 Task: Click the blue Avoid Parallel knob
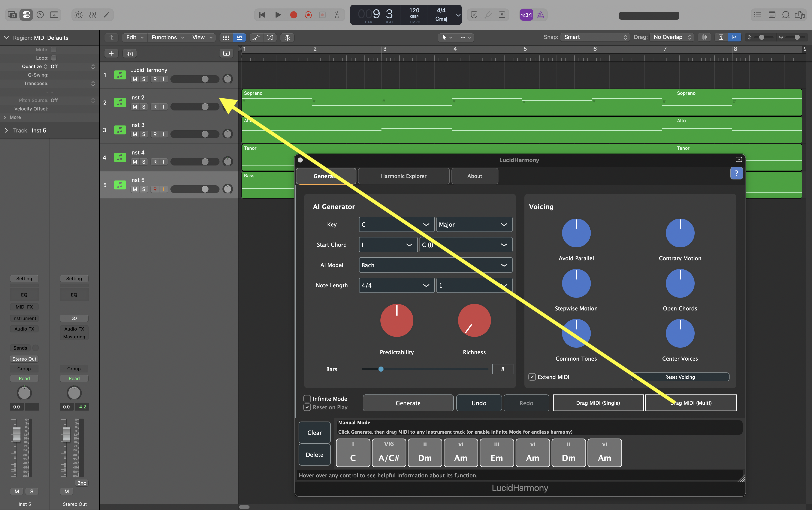pyautogui.click(x=576, y=233)
